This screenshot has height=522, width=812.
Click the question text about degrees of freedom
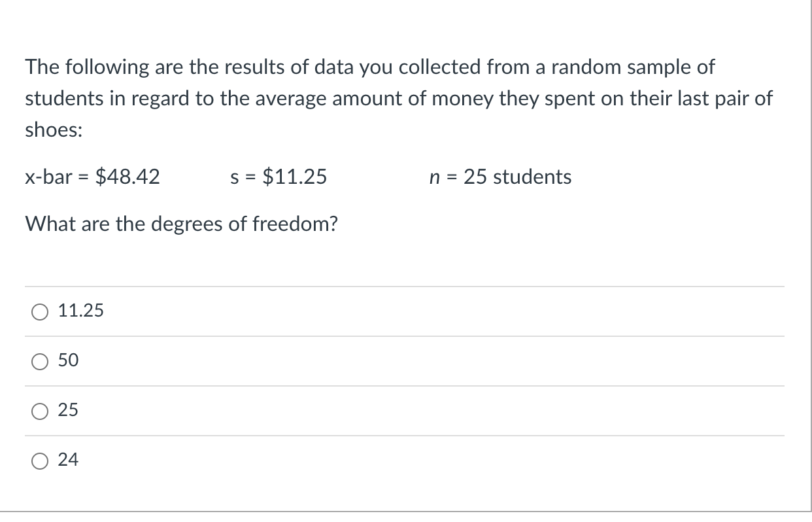coord(181,224)
